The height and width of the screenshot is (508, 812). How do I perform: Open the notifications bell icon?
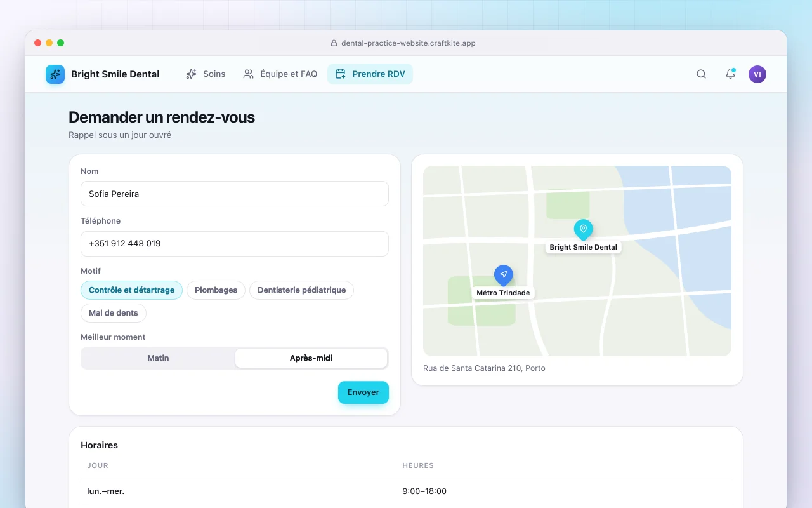(730, 74)
